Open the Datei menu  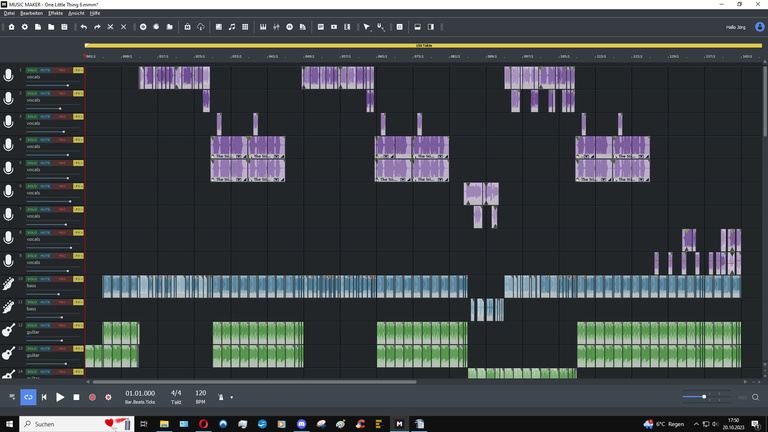coord(9,13)
